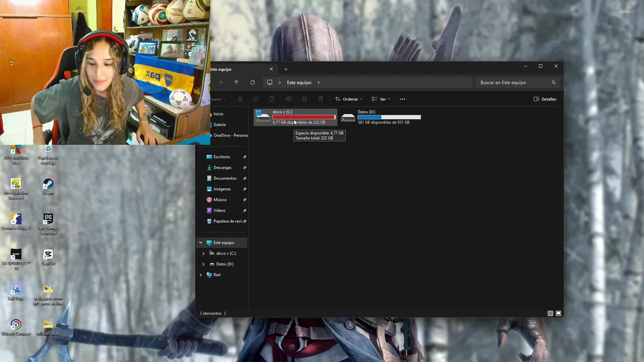Expand Datos (D:) in sidebar
Screen dimensions: 644x362
pos(203,264)
